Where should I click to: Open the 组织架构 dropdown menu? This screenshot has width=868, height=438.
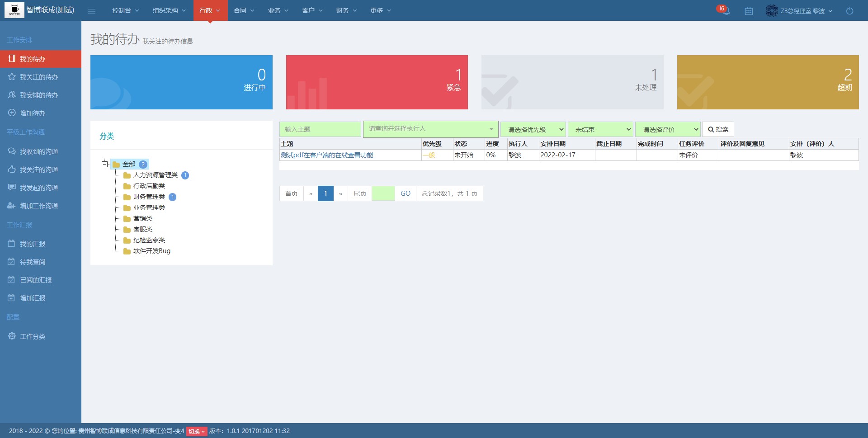tap(169, 10)
